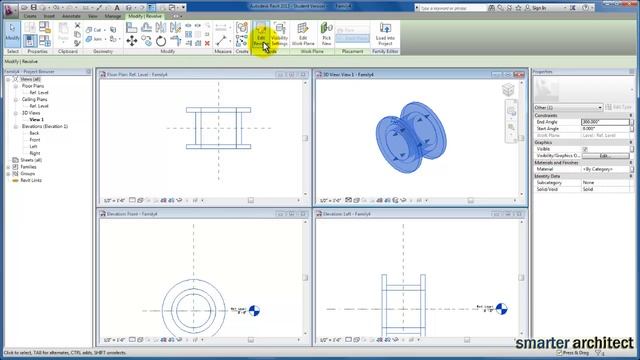Select the Front elevation in Project Browser
This screenshot has height=360, width=640.
click(35, 140)
